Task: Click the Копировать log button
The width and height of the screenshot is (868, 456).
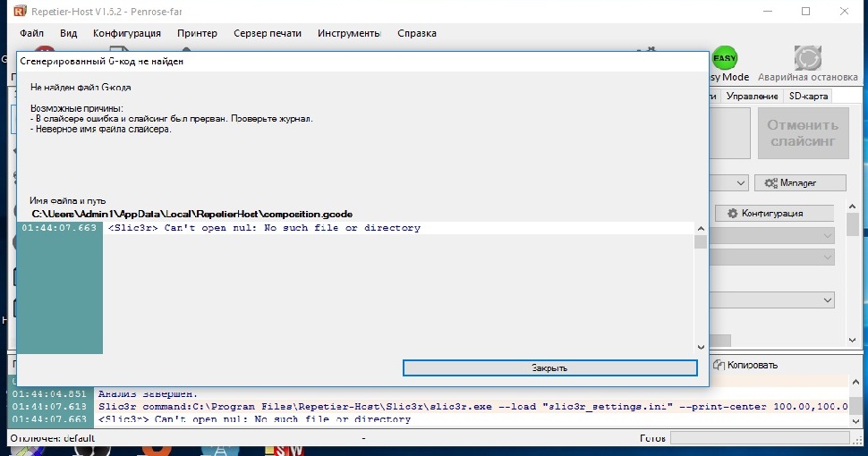Action: 745,365
